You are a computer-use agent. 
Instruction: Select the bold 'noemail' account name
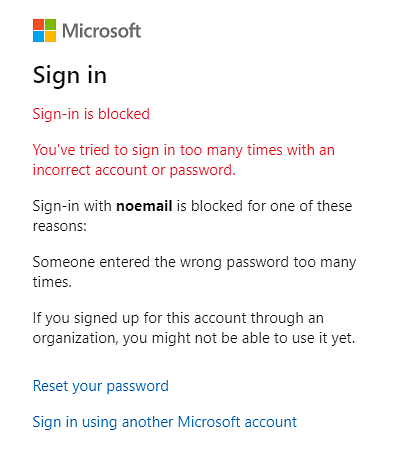click(x=144, y=206)
